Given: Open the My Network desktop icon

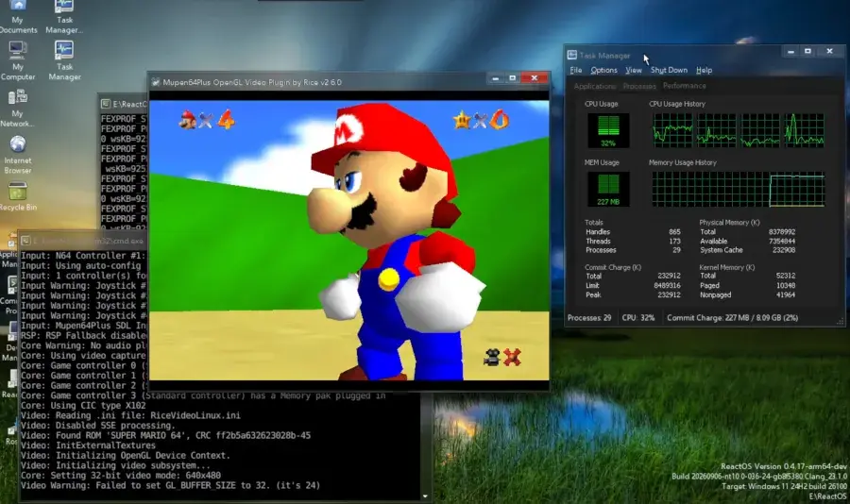Looking at the screenshot, I should pyautogui.click(x=17, y=108).
